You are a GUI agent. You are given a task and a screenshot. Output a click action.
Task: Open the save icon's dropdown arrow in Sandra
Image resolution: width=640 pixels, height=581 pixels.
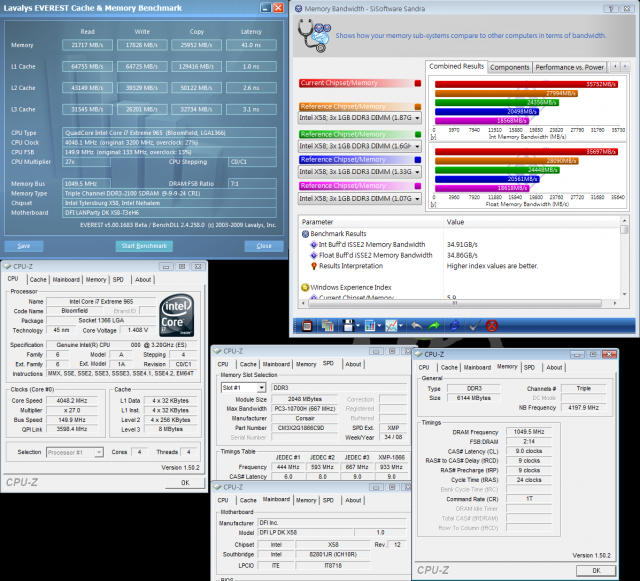(x=358, y=326)
